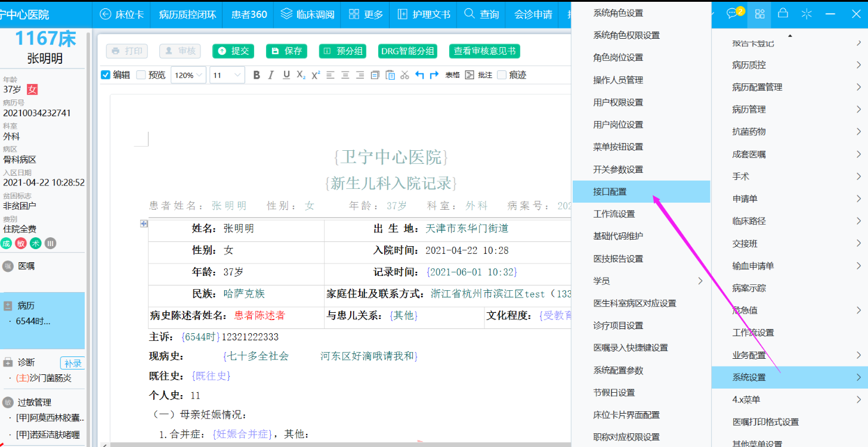The height and width of the screenshot is (447, 868).
Task: Open 护理文书 in the top toolbar
Action: (423, 14)
